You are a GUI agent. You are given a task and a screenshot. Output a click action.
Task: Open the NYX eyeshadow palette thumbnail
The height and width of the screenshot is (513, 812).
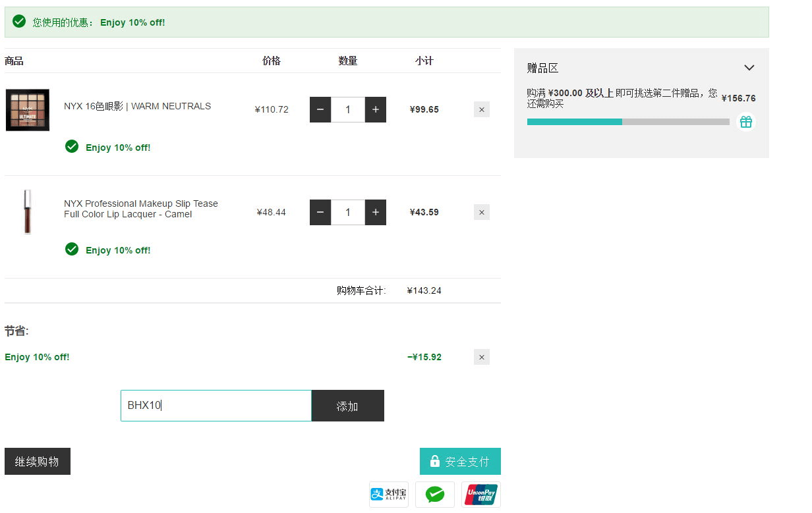coord(28,110)
